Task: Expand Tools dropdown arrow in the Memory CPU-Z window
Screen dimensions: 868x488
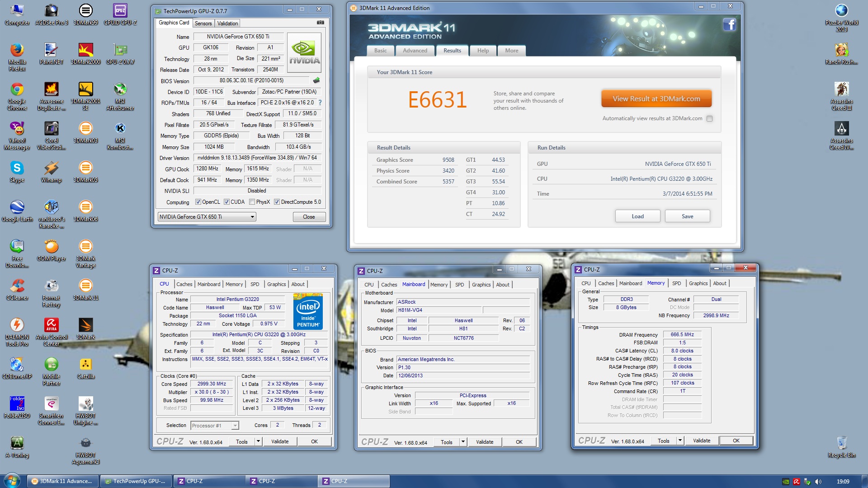Action: (x=680, y=441)
